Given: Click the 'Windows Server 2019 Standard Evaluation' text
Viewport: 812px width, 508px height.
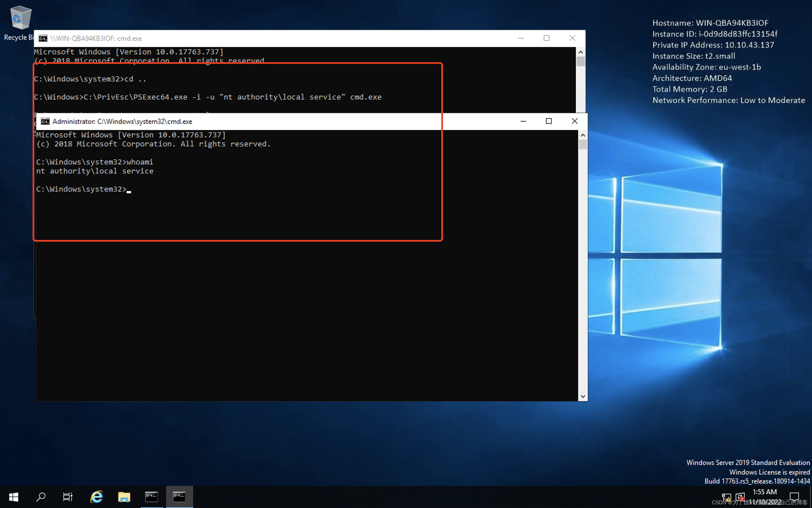Looking at the screenshot, I should tap(748, 463).
